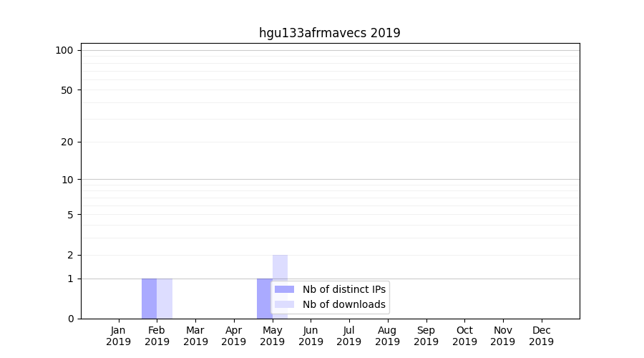Image resolution: width=644 pixels, height=358 pixels.
Task: Click the 5 y-axis tick label
Action: coord(69,215)
